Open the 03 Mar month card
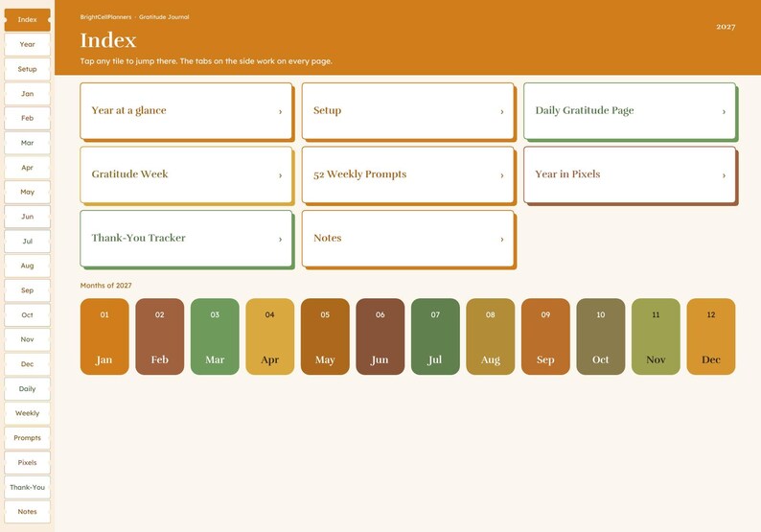Viewport: 761px width, 532px height. (215, 336)
